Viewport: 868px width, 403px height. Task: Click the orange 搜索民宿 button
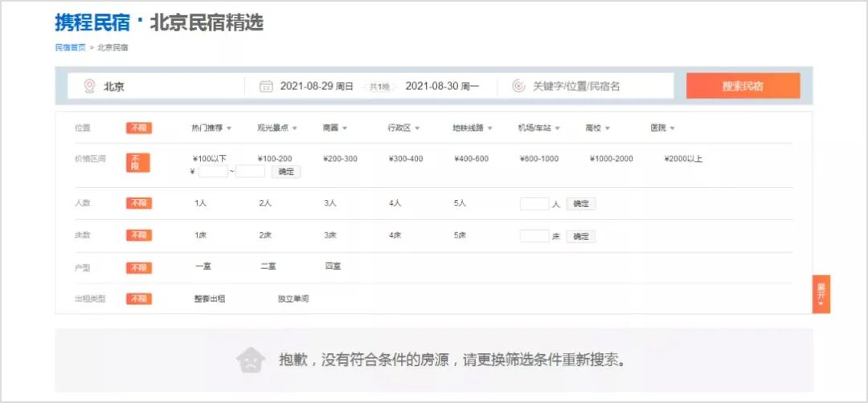coord(743,86)
